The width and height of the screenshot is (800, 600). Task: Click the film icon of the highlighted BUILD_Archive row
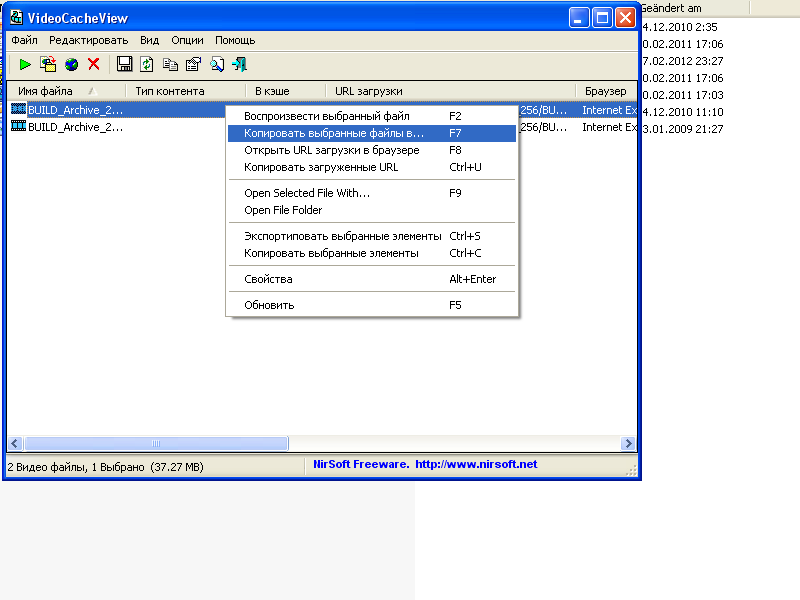coord(18,109)
